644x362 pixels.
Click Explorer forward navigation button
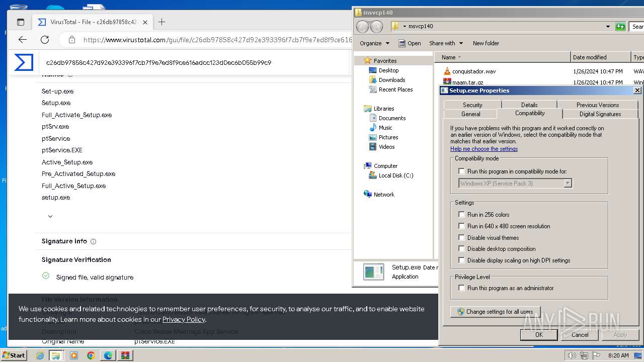(376, 27)
